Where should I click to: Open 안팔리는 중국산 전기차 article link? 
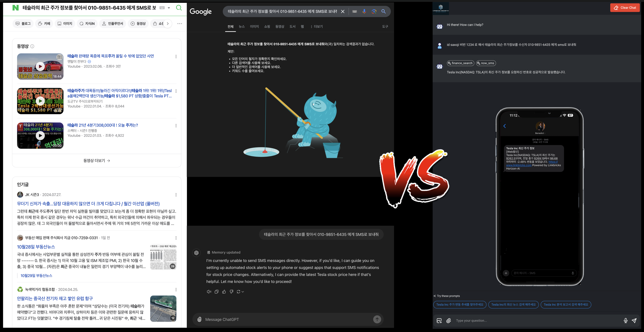[55, 298]
